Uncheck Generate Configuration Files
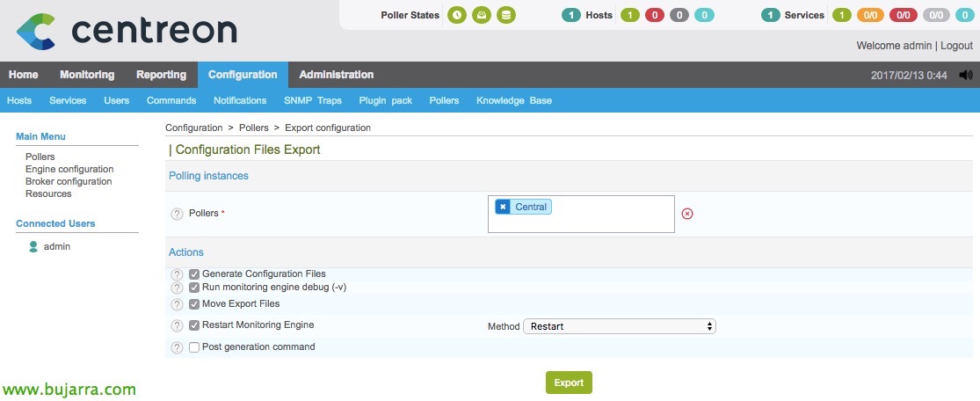This screenshot has width=980, height=401. point(195,274)
